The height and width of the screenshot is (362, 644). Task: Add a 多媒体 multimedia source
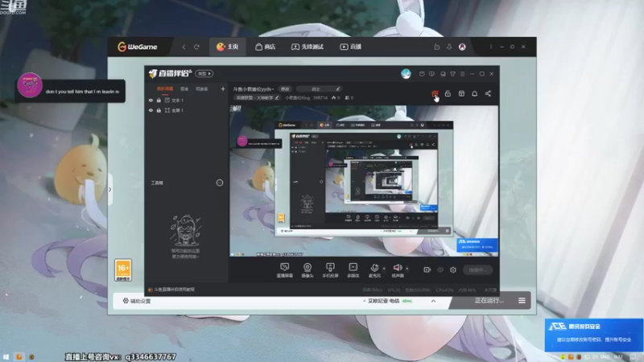click(x=353, y=270)
